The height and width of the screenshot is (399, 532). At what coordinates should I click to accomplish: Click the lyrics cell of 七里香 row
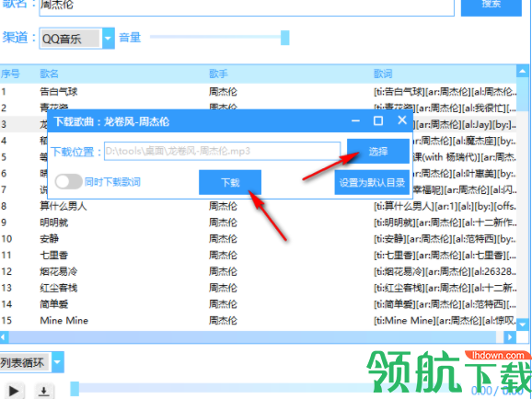445,255
